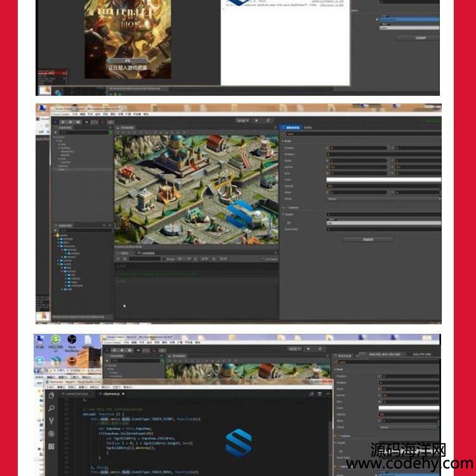Screen dimensions: 476x476
Task: Open white Color swatch in middle inspector
Action: (x=384, y=180)
